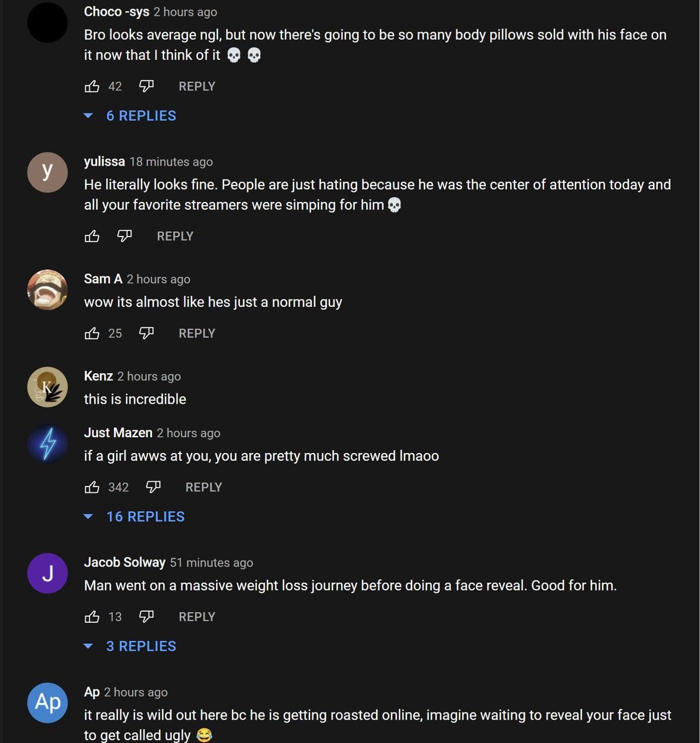700x743 pixels.
Task: Dislike Jacob Solway's comment
Action: 146,617
